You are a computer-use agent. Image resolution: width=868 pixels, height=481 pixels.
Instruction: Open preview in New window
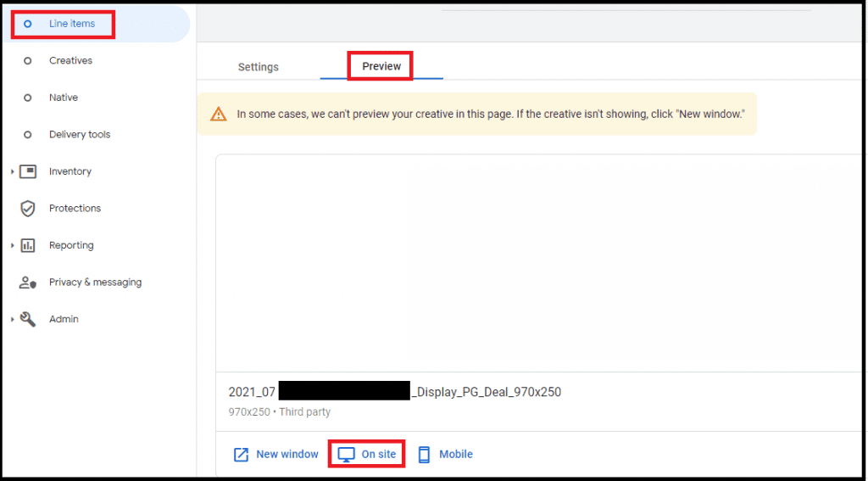tap(287, 455)
